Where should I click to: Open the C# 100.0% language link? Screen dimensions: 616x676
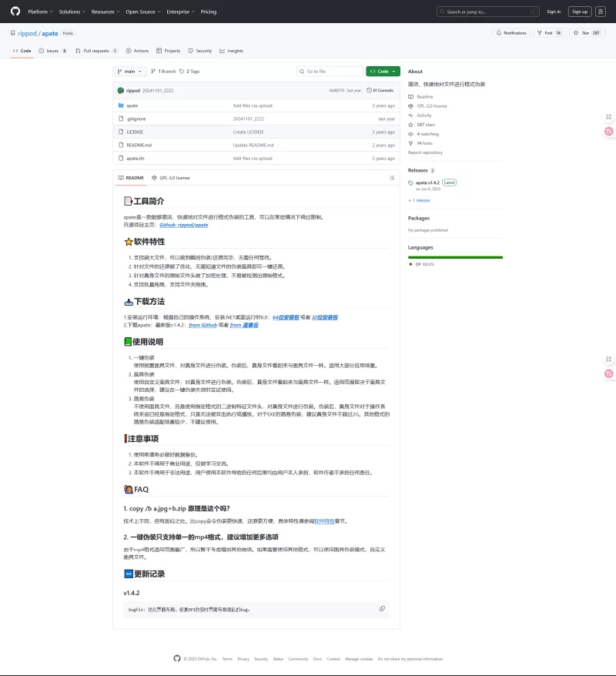point(421,264)
